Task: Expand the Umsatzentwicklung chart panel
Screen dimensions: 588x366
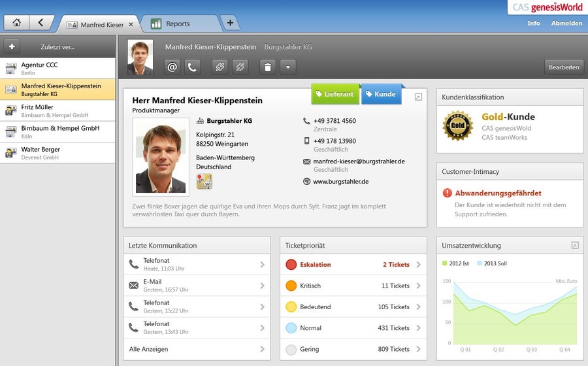Action: pos(574,245)
